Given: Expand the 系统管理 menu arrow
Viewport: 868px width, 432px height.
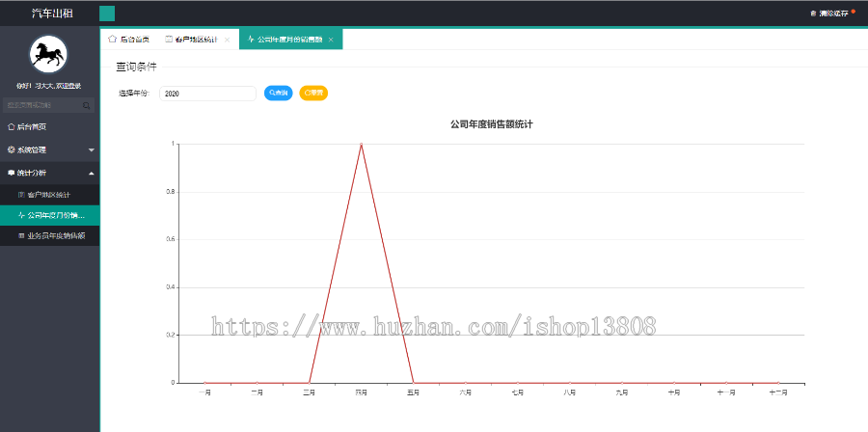Looking at the screenshot, I should (92, 149).
